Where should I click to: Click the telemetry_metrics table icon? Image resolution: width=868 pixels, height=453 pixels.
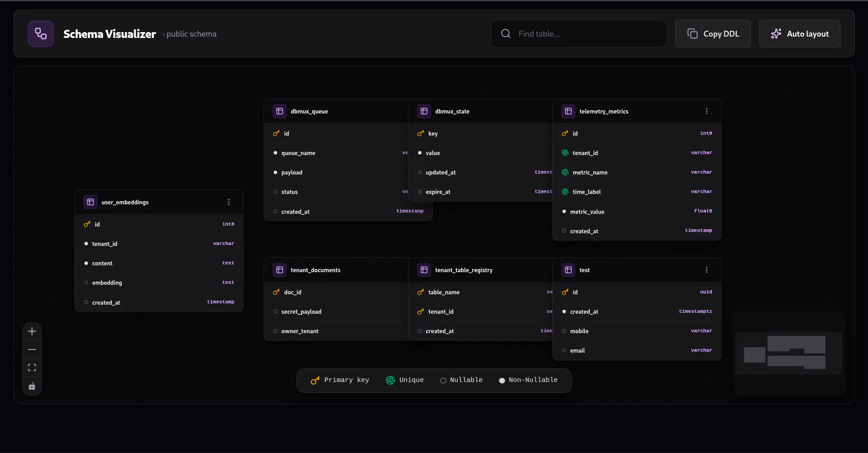[568, 111]
